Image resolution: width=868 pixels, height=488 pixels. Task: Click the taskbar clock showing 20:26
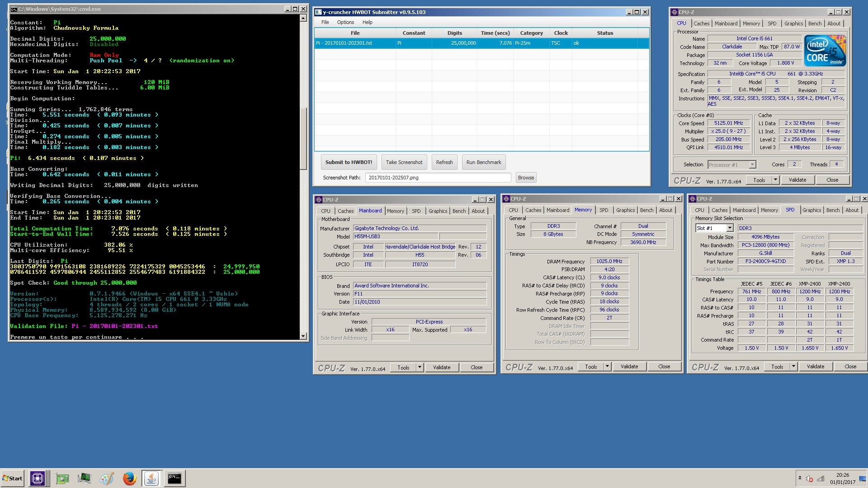843,479
